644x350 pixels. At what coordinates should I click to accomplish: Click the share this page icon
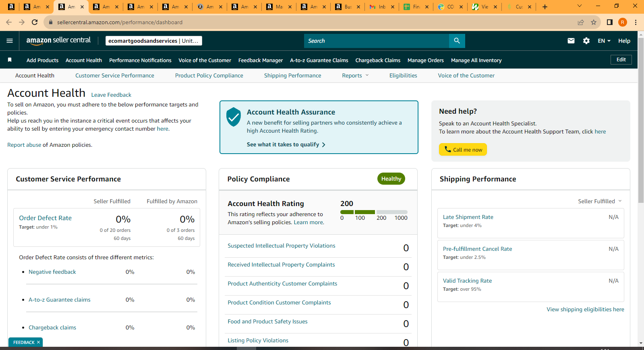point(581,22)
